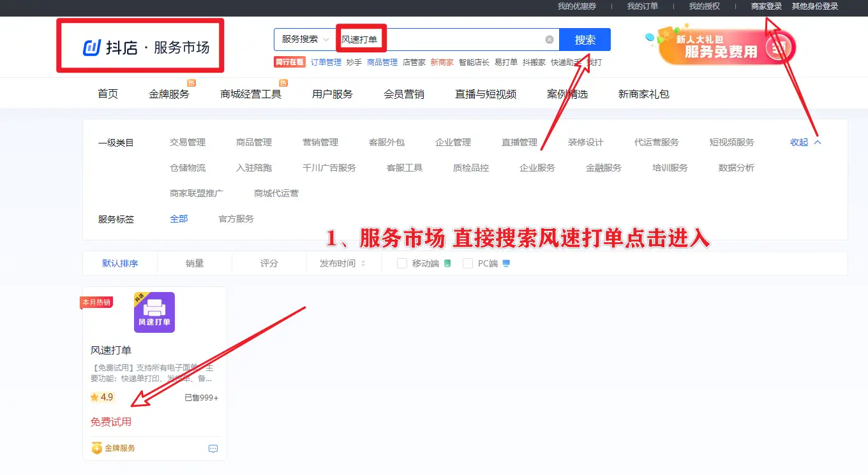
Task: Click 店管家 suggestion
Action: (x=414, y=62)
